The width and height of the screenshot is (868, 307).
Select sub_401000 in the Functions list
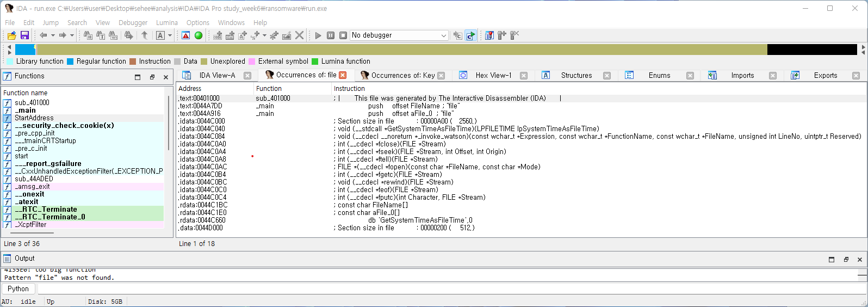click(x=83, y=103)
